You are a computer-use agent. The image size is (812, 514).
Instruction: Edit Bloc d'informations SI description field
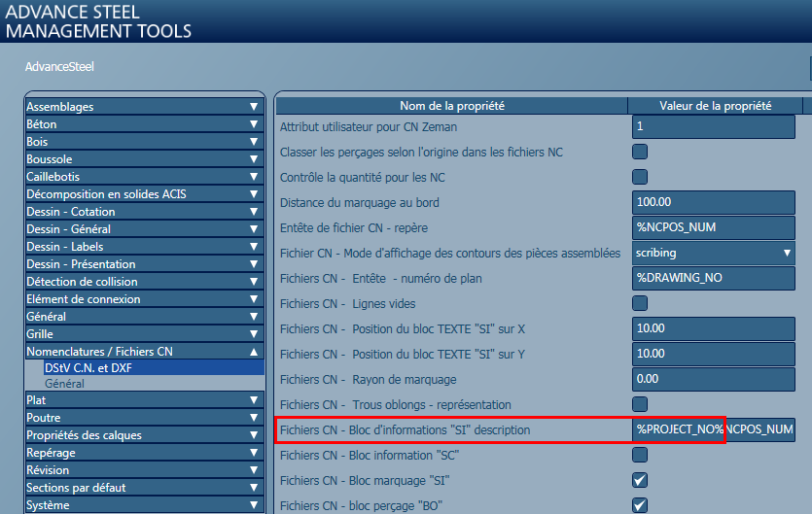point(714,429)
